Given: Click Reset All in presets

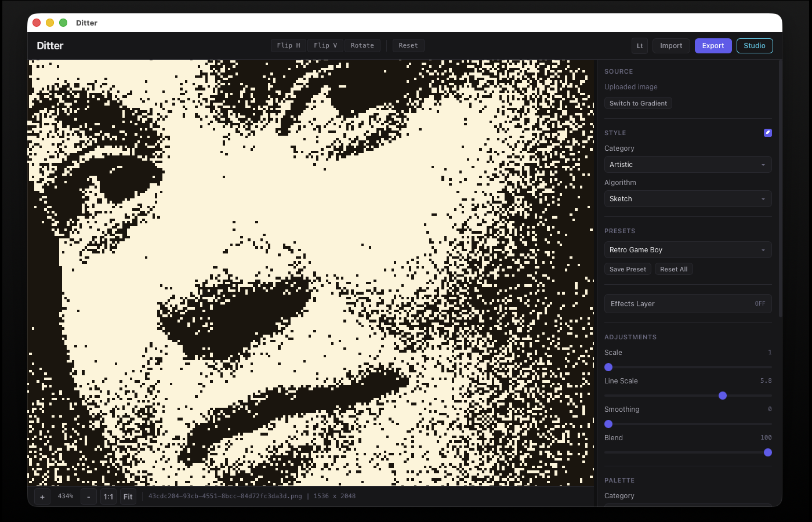Looking at the screenshot, I should point(673,269).
